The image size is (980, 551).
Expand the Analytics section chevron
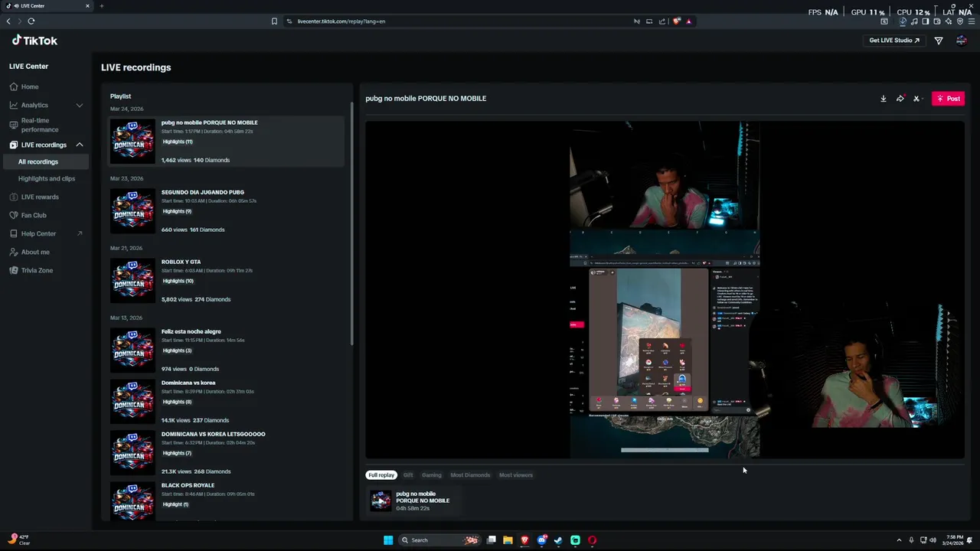pos(79,105)
